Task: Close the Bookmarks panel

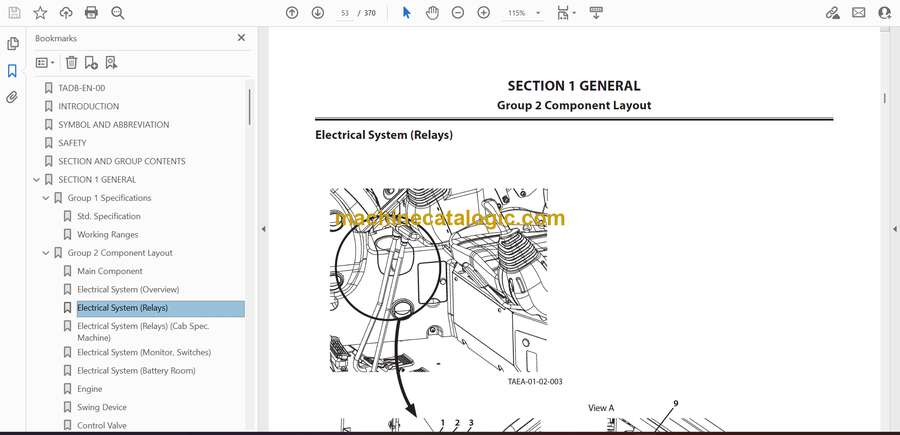Action: pos(241,38)
